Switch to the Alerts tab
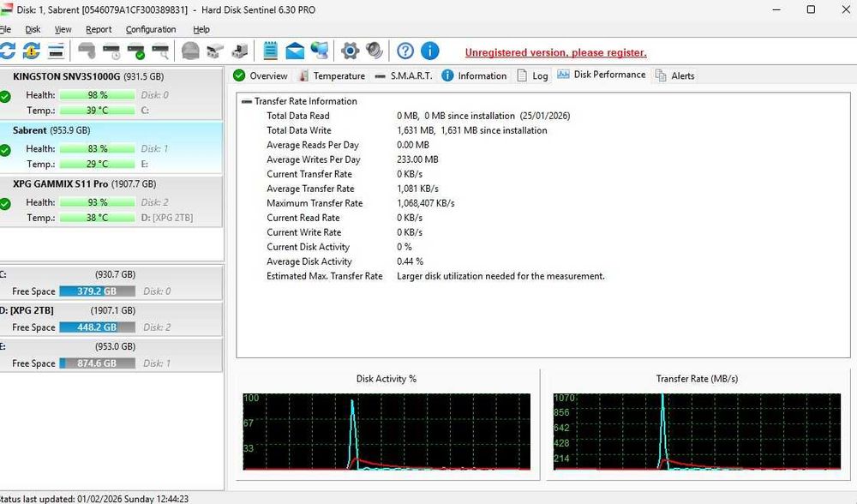The image size is (857, 504). click(675, 75)
